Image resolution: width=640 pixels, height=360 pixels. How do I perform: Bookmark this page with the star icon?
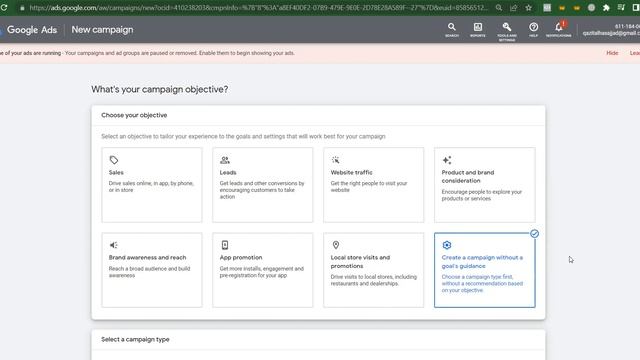click(529, 8)
